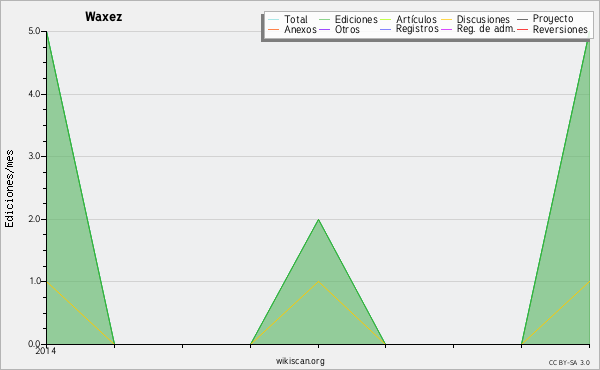Click the Reg. de adm. legend entry
The height and width of the screenshot is (370, 600).
click(x=478, y=29)
